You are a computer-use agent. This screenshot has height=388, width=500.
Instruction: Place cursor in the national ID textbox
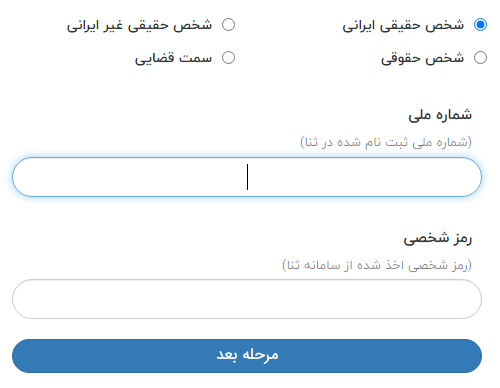click(247, 177)
